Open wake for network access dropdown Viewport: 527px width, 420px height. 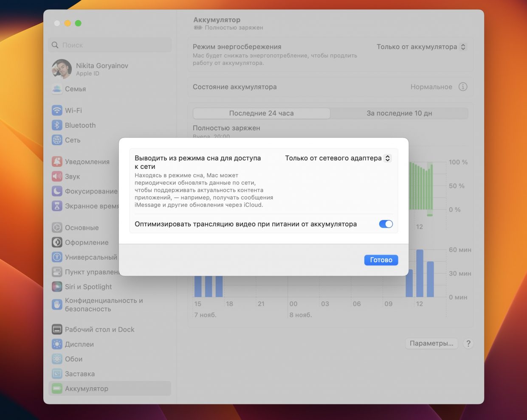pos(338,158)
